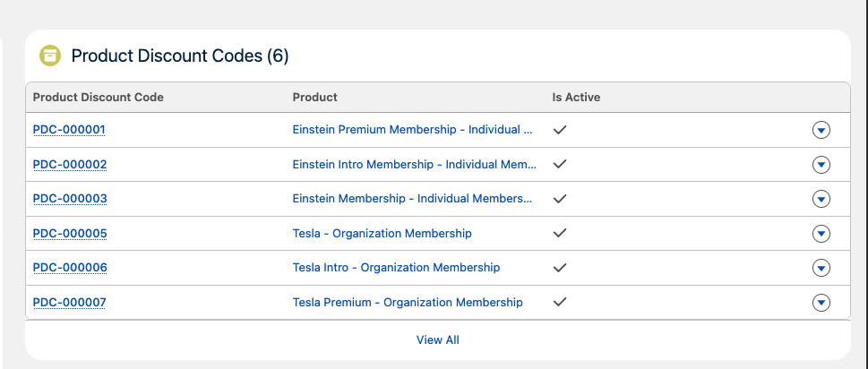Click the Product column header
The image size is (868, 369).
coord(315,98)
